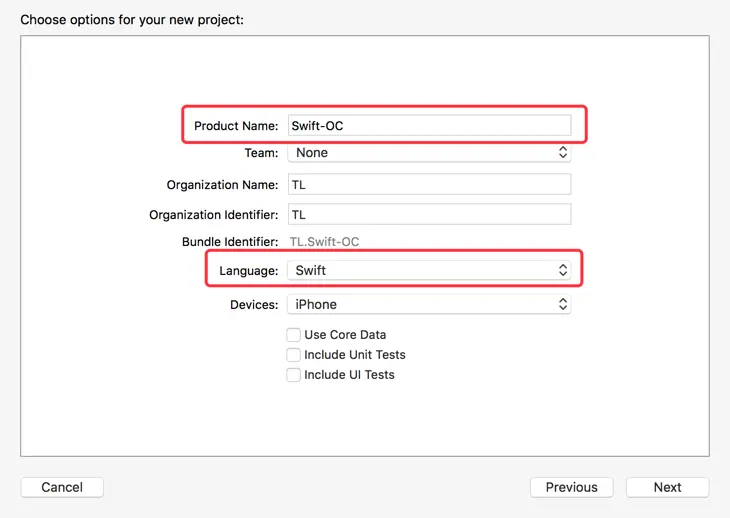The width and height of the screenshot is (730, 518).
Task: Expand the Devices dropdown showing iPhone
Action: tap(428, 304)
